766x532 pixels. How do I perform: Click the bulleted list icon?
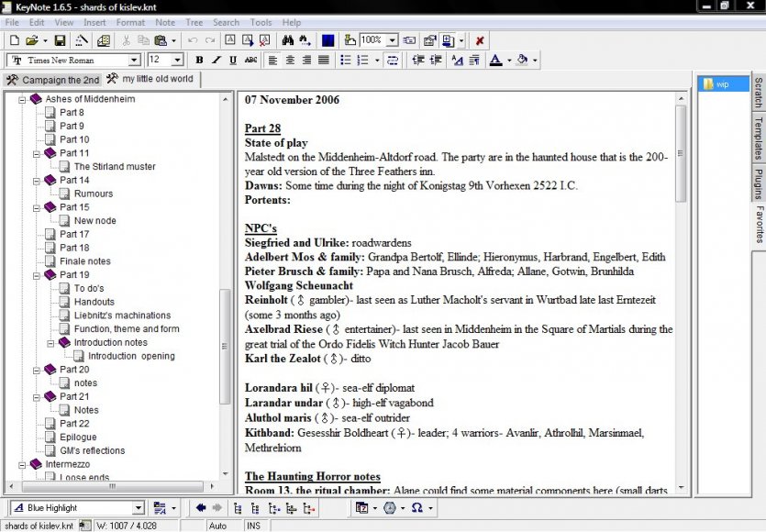(x=346, y=61)
